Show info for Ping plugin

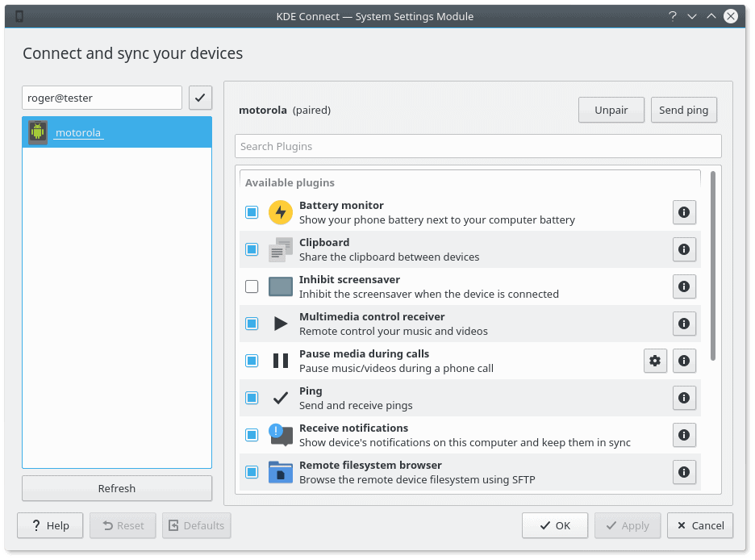[x=684, y=398]
